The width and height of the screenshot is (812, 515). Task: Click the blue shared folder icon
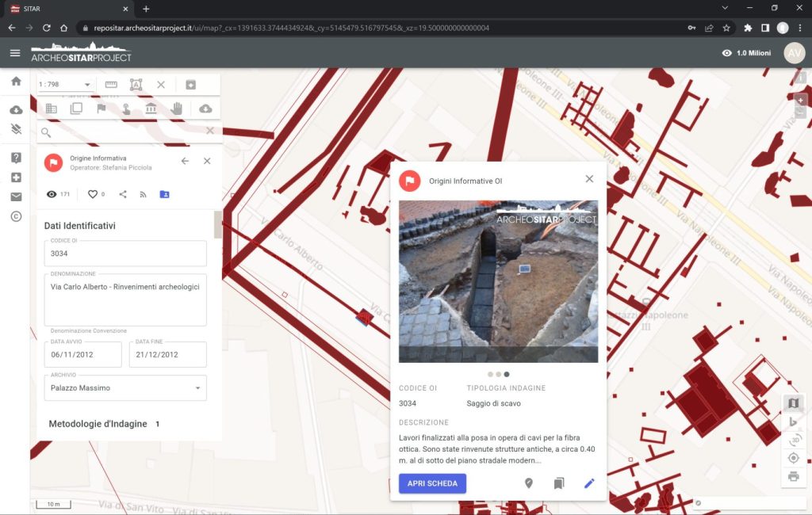pos(164,194)
